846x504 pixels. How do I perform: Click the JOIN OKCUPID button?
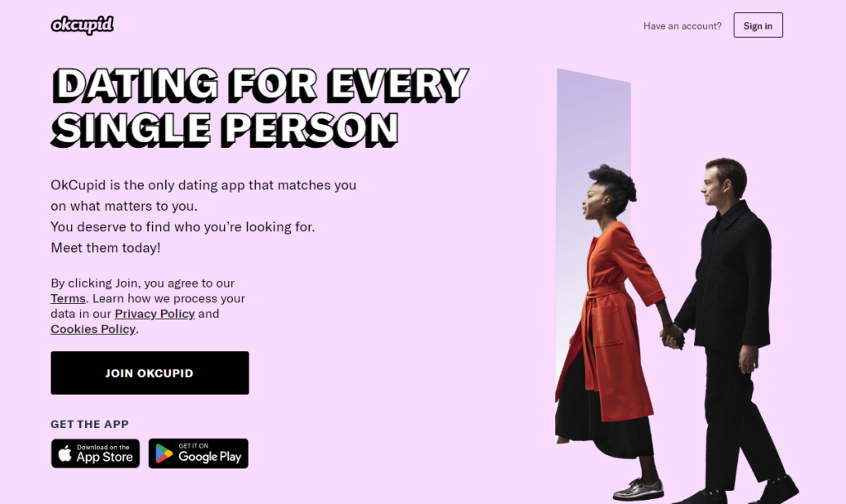pyautogui.click(x=150, y=373)
